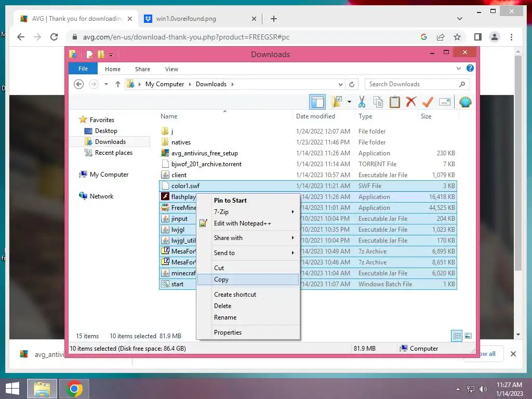Expand the Explorer ribbon with the chevron
Screen dimensions: 532x399
coord(459,68)
